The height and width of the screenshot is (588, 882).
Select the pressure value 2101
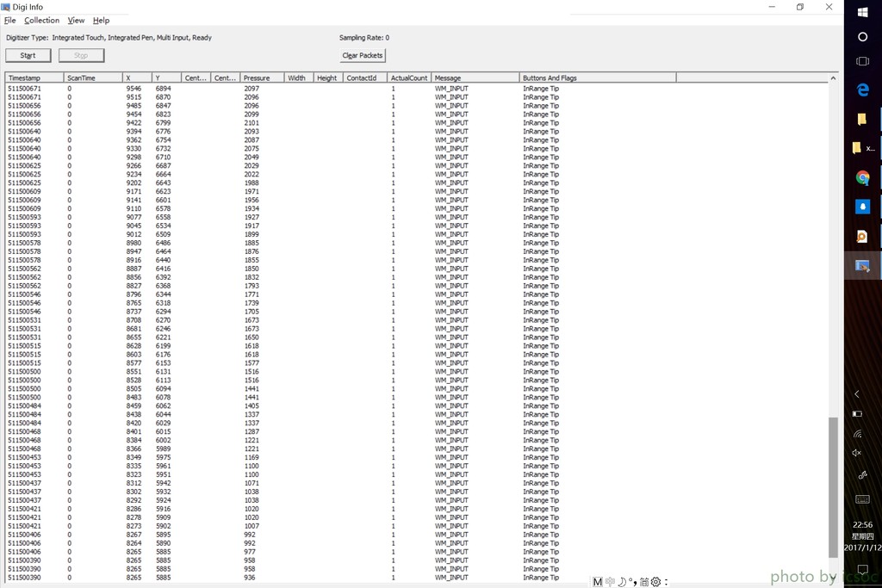click(252, 122)
